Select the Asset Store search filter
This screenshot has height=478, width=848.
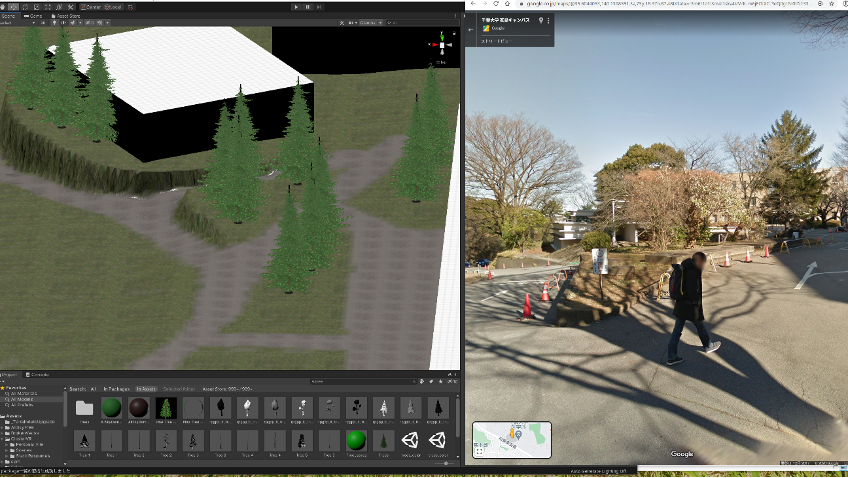coord(227,389)
